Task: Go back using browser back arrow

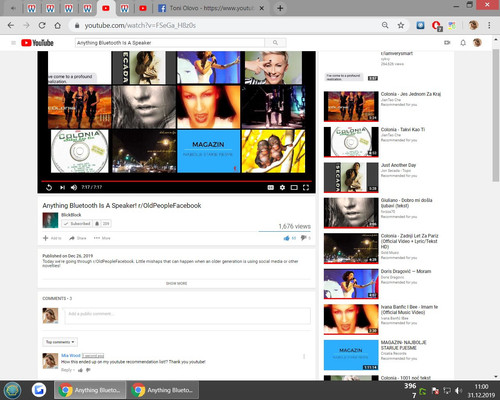Action: (x=11, y=25)
